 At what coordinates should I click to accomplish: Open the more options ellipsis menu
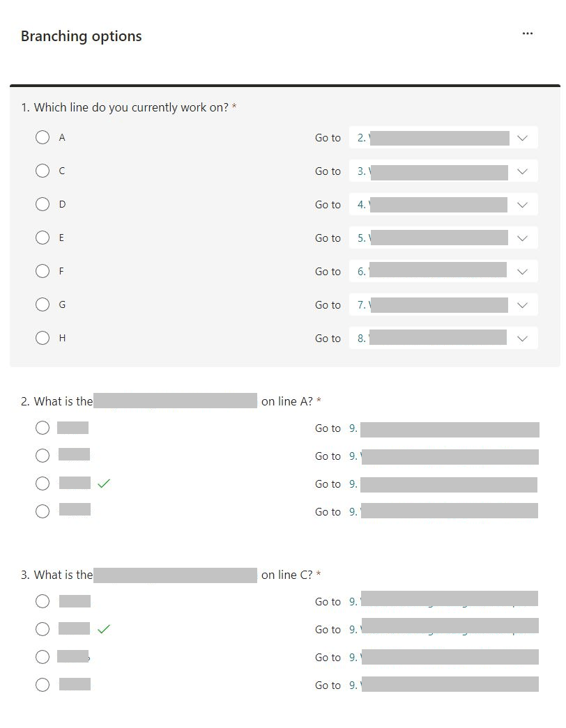coord(528,33)
